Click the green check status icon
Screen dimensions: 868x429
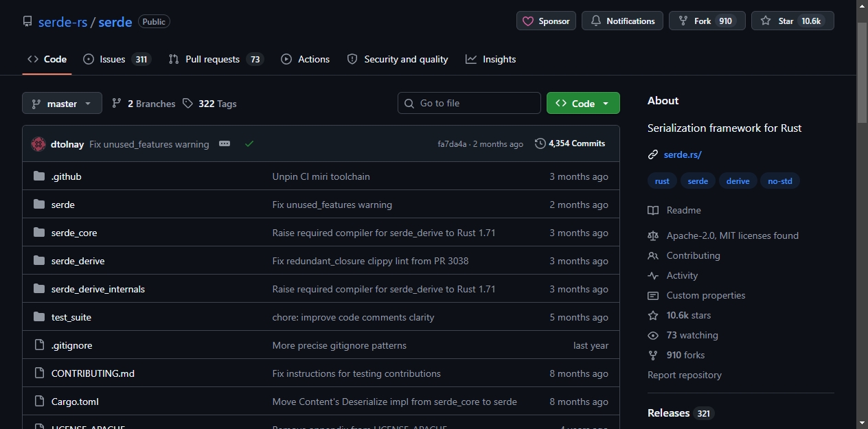[x=249, y=143]
